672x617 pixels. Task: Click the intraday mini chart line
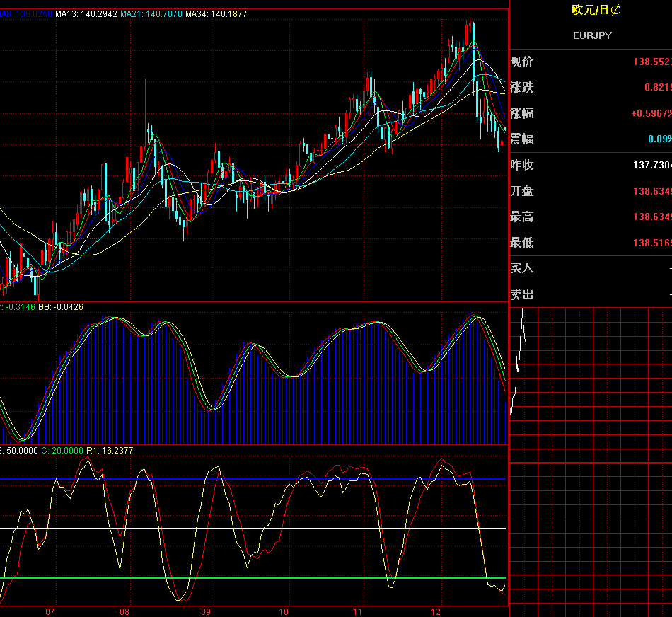point(518,362)
